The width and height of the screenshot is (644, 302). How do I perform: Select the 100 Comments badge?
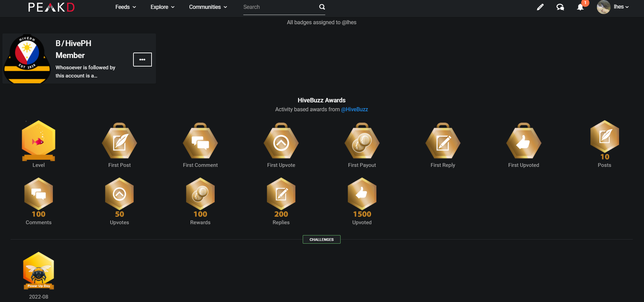39,198
